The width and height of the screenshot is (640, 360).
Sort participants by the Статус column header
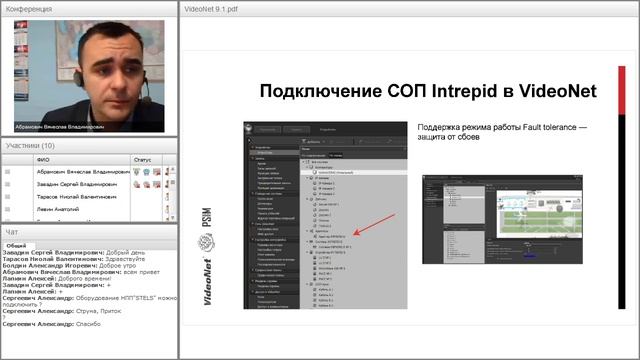pyautogui.click(x=147, y=160)
